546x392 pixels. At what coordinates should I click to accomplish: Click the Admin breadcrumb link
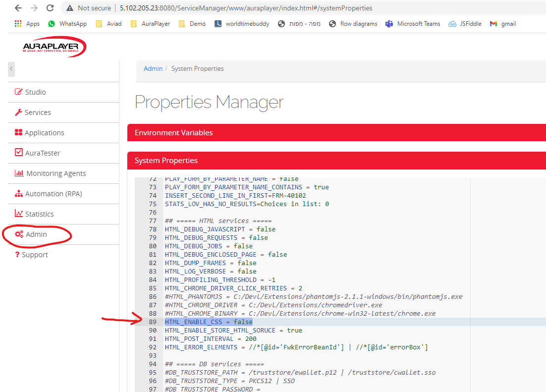click(153, 69)
